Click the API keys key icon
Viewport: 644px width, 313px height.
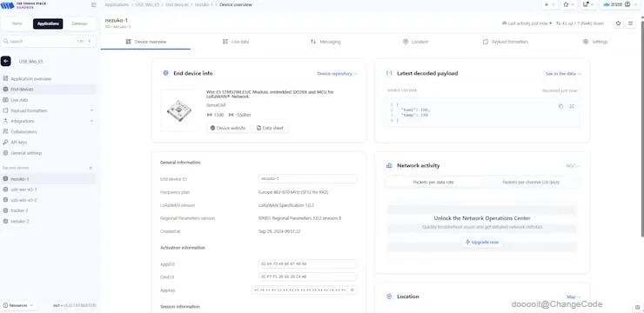[x=5, y=143]
